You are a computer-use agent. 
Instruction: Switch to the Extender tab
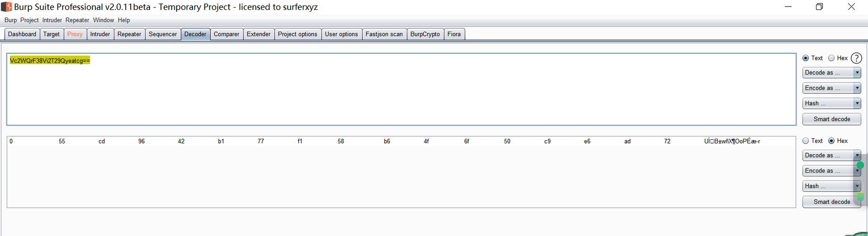[x=259, y=34]
